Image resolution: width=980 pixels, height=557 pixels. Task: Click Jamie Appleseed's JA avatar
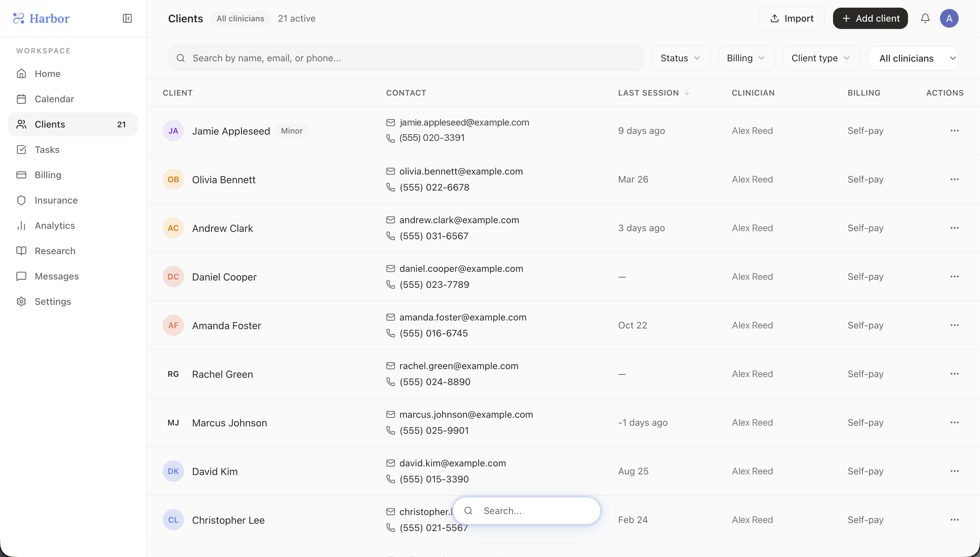coord(173,131)
